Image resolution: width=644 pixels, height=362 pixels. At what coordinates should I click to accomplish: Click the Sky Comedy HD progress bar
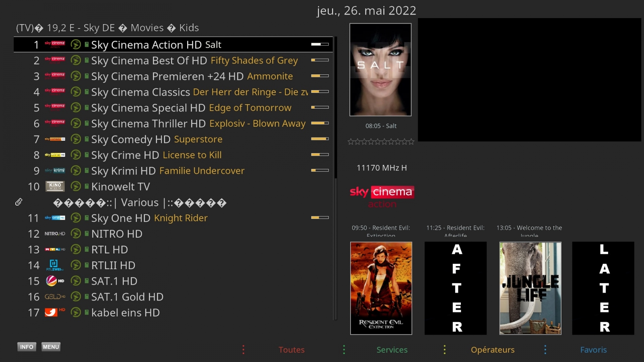tap(320, 139)
